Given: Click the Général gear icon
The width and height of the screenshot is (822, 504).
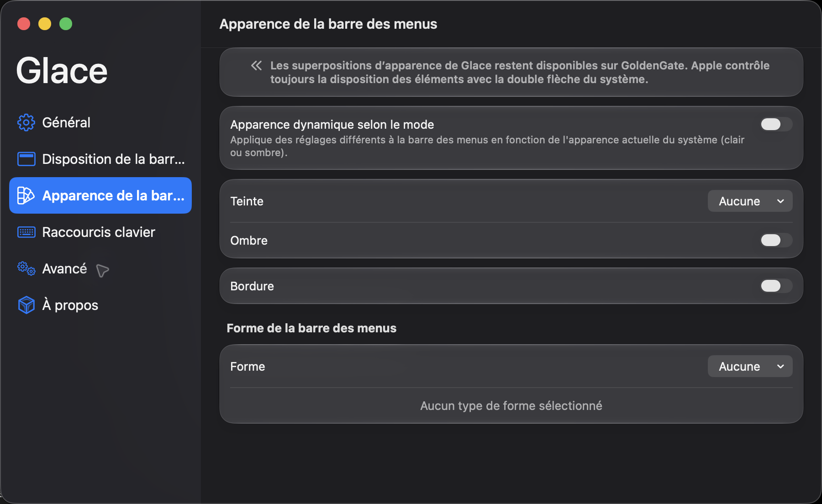Looking at the screenshot, I should [26, 122].
